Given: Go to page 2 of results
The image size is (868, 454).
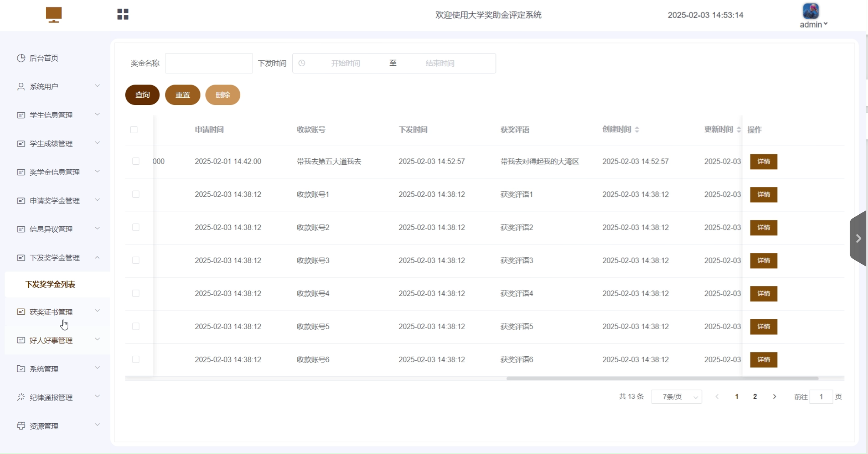Looking at the screenshot, I should (755, 397).
